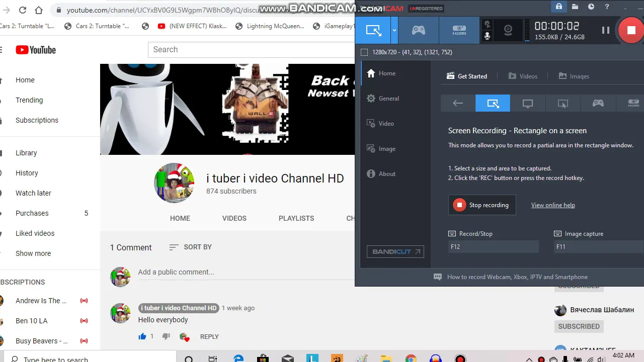This screenshot has height=362, width=644.
Task: Switch to the Videos tab in Bandicam
Action: pyautogui.click(x=523, y=76)
